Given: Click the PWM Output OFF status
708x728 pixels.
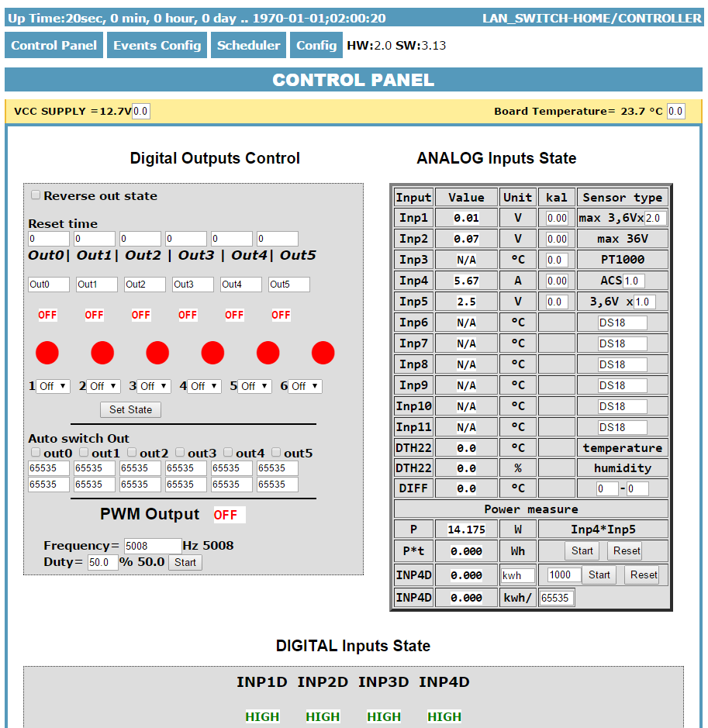Looking at the screenshot, I should click(x=230, y=515).
